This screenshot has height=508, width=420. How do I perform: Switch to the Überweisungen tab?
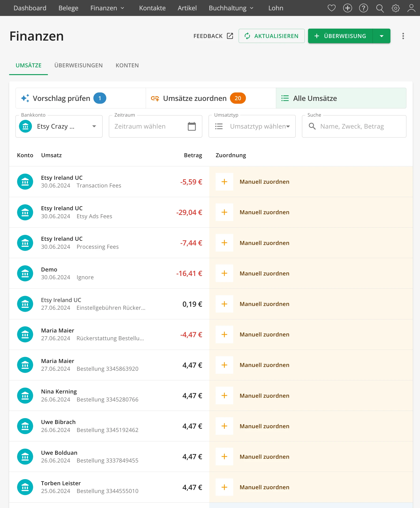[78, 65]
